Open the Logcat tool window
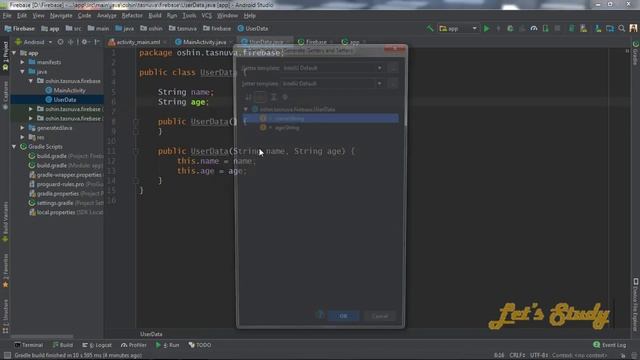This screenshot has width=640, height=360. click(x=97, y=345)
